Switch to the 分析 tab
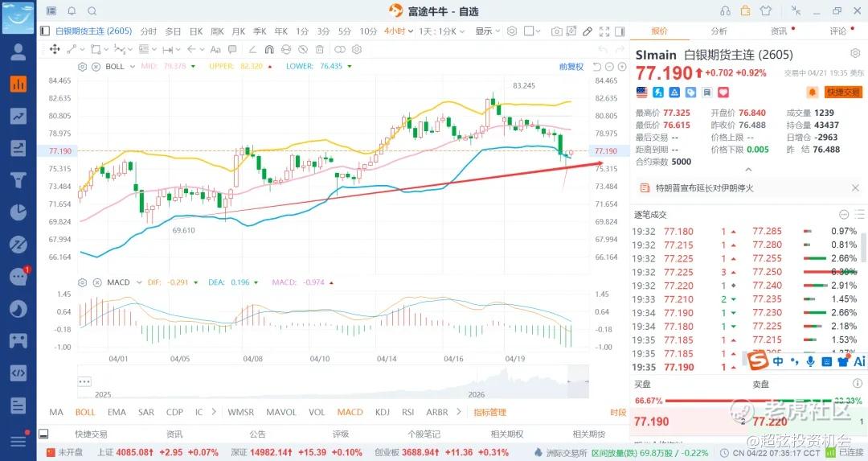 coord(719,31)
